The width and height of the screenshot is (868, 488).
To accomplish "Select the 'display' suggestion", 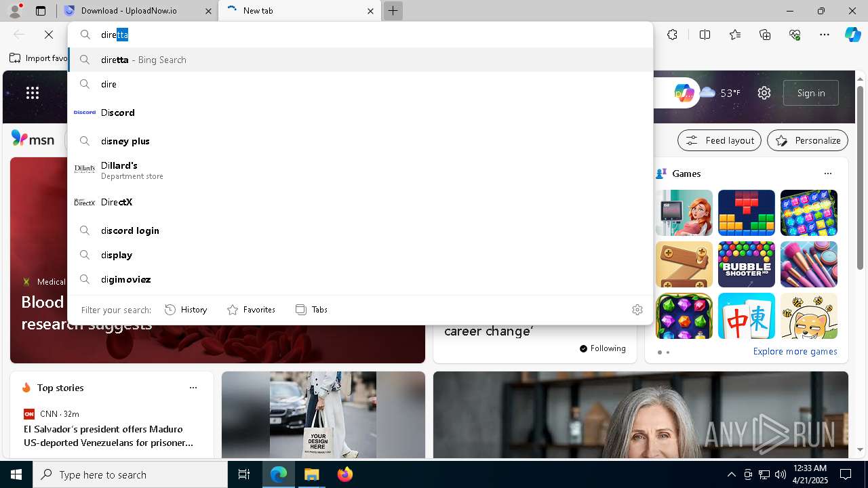I will pyautogui.click(x=360, y=255).
